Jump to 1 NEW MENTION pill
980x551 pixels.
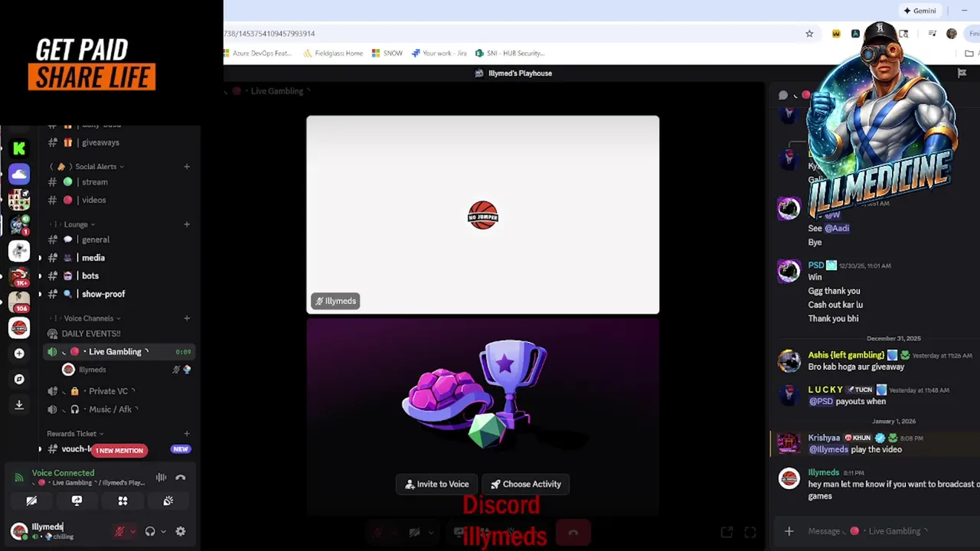tap(119, 450)
